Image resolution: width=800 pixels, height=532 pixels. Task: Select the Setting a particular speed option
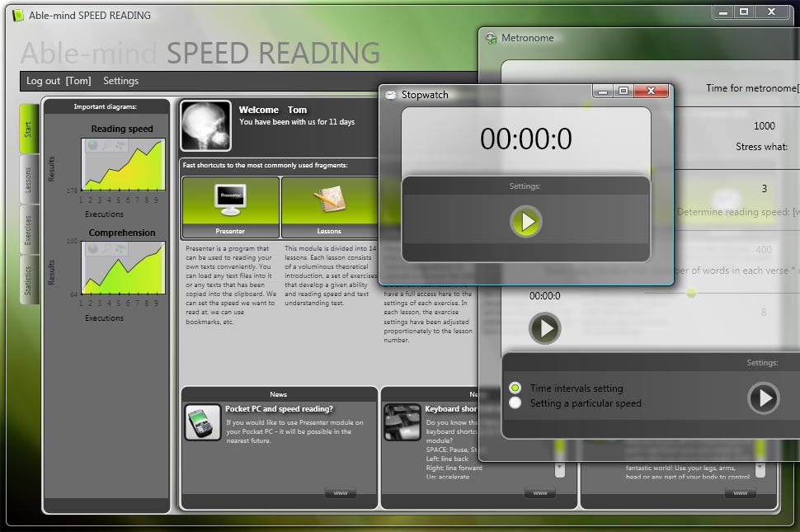point(515,403)
